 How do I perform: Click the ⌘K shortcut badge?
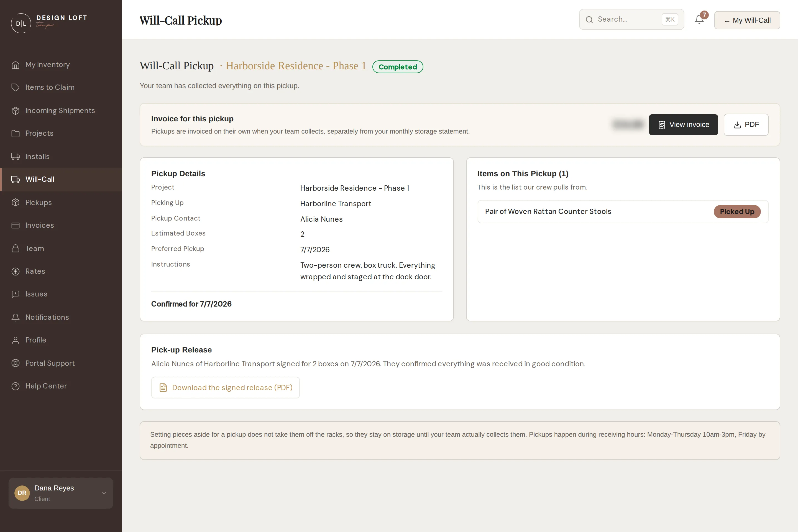[x=670, y=19]
